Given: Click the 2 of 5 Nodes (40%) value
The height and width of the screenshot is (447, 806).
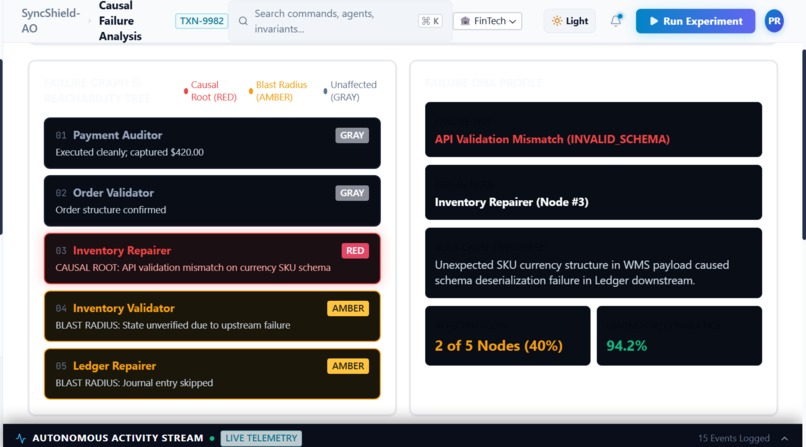Looking at the screenshot, I should [x=499, y=346].
